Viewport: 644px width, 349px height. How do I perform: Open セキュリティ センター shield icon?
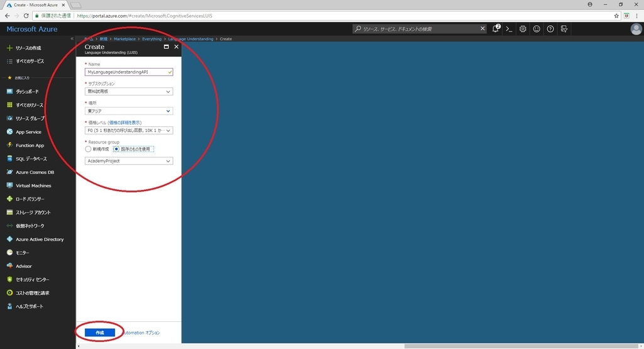9,279
